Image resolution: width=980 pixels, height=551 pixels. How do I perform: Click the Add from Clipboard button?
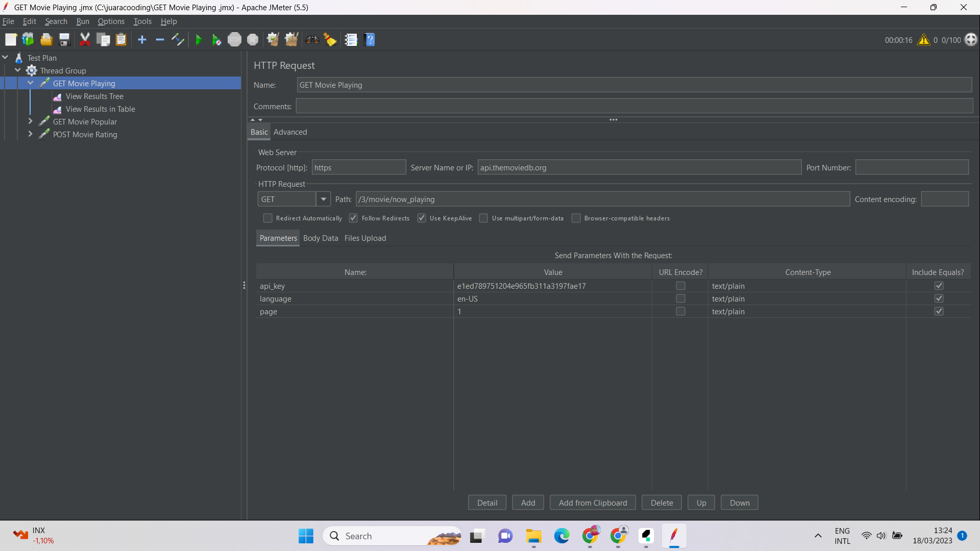592,503
